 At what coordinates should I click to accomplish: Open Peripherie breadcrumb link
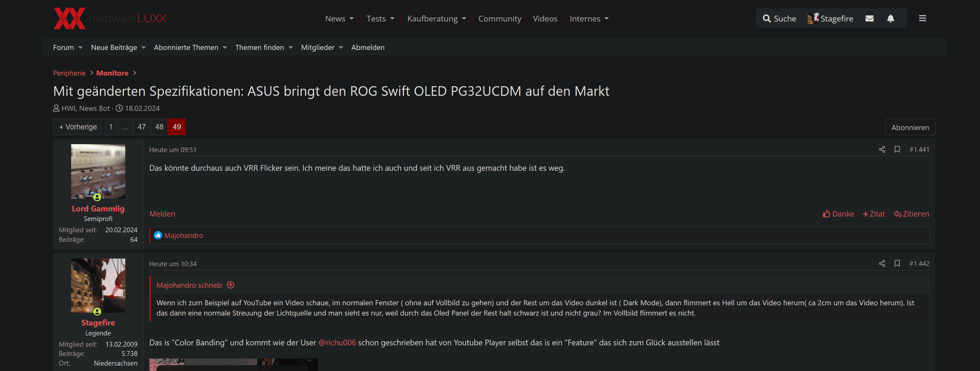tap(69, 73)
